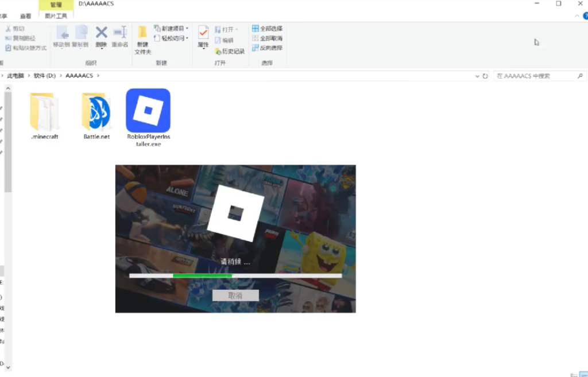This screenshot has width=588, height=377.
Task: Expand the chevron after AAAAACS breadcrumb
Action: click(x=98, y=76)
